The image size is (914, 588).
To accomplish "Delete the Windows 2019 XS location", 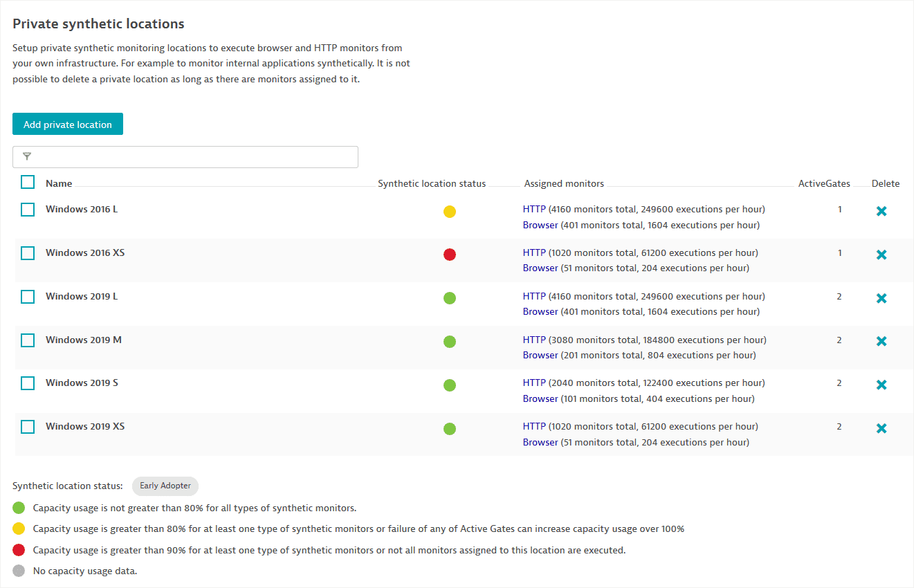I will [881, 428].
